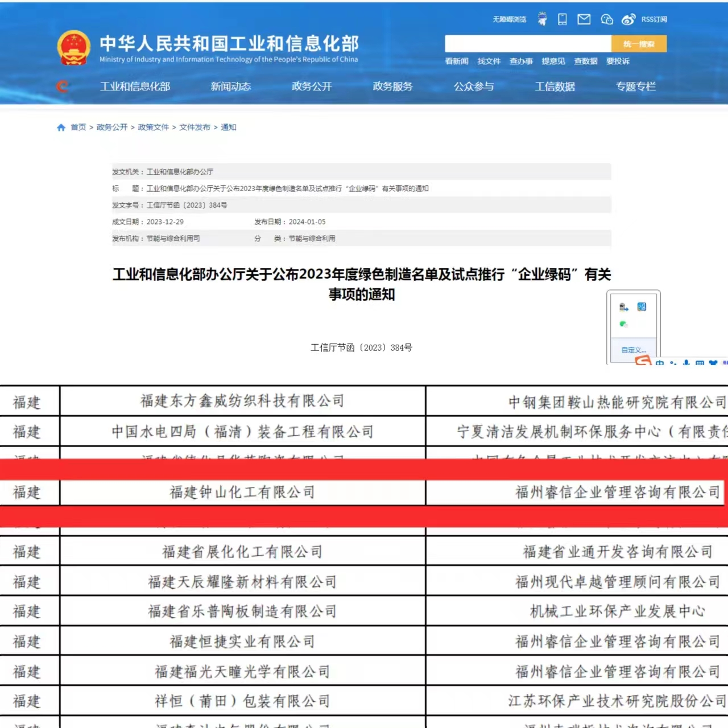Click the email envelope icon
Image resolution: width=728 pixels, height=728 pixels.
[x=584, y=19]
